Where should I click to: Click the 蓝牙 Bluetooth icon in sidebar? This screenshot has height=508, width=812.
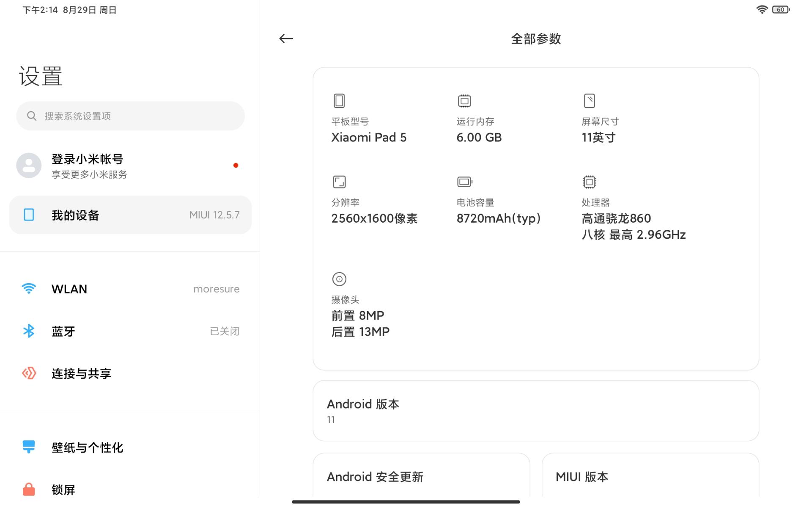(29, 331)
